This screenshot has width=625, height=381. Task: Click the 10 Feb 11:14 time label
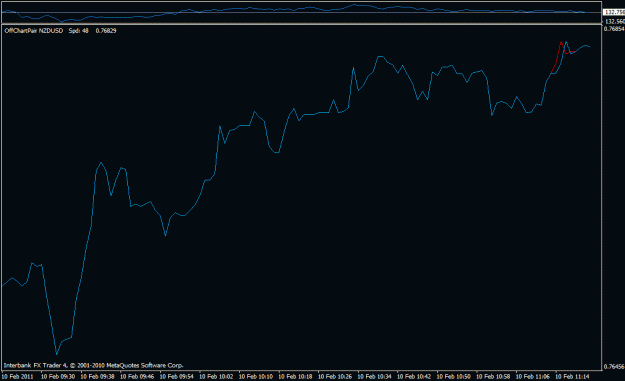click(572, 376)
